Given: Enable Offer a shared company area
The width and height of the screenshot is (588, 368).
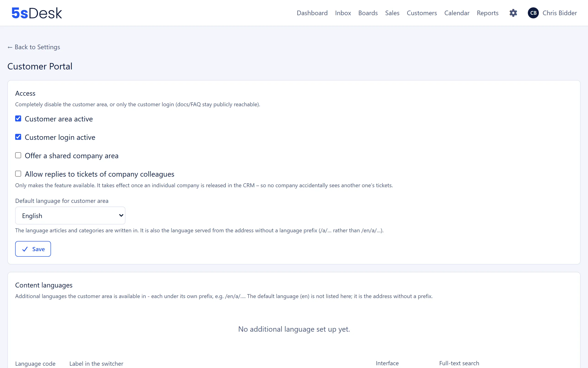Looking at the screenshot, I should (18, 155).
